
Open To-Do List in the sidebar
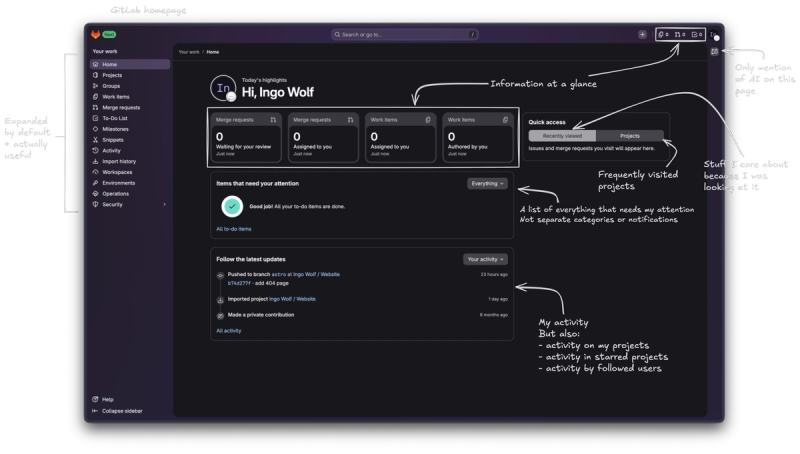point(130,118)
